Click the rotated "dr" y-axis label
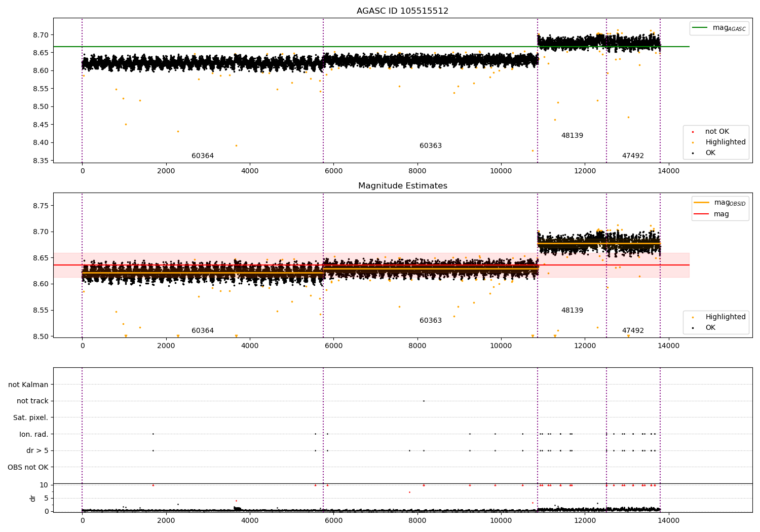 [33, 498]
